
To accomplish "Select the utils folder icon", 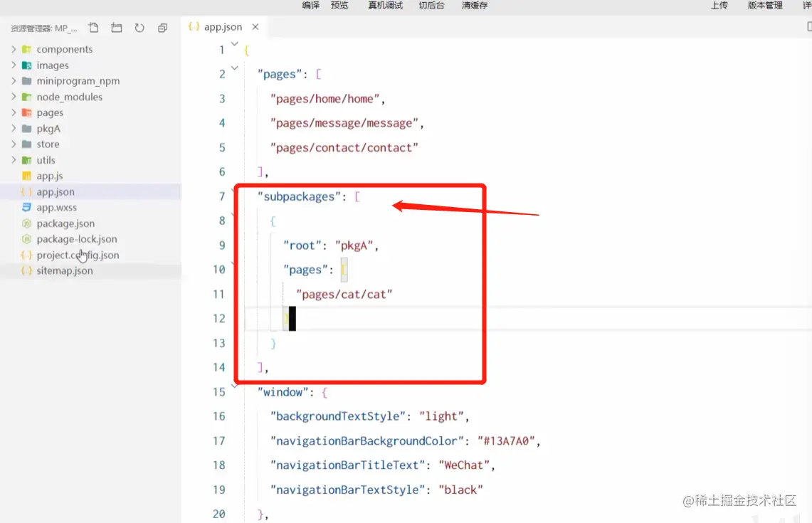I will click(27, 160).
